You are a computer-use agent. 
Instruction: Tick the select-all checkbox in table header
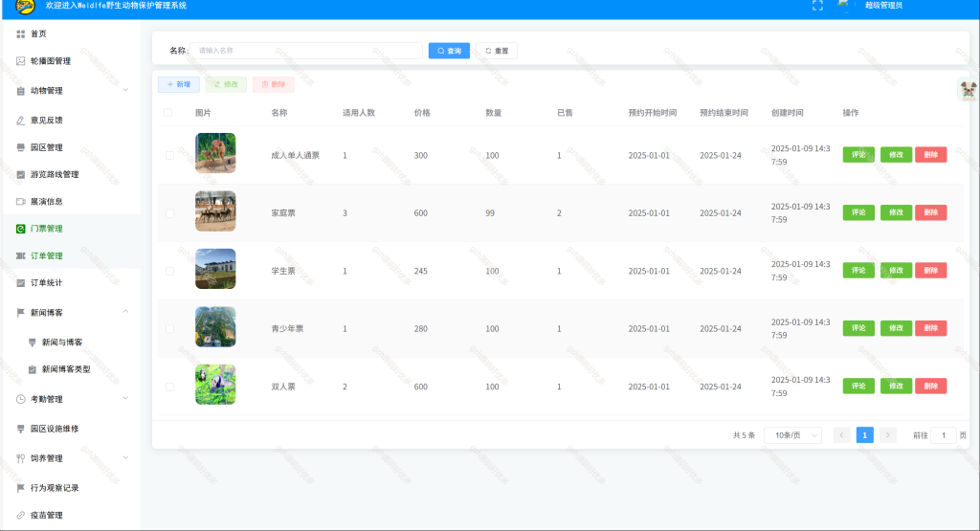[167, 113]
